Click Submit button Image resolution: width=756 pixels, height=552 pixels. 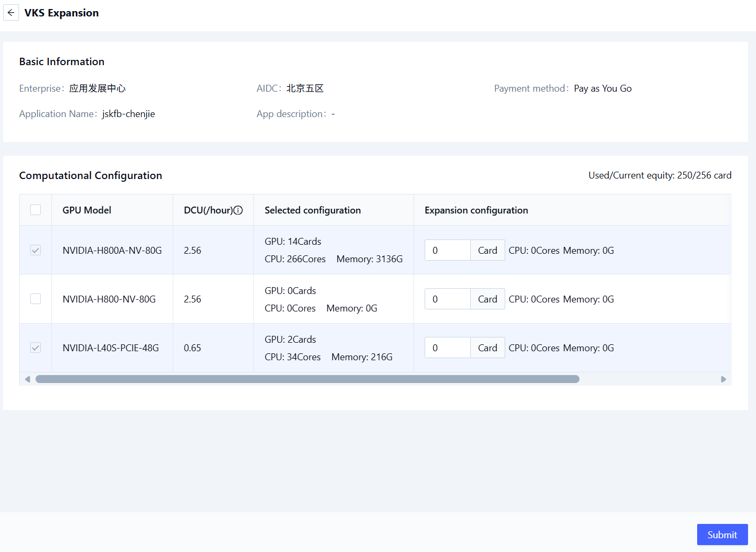coord(722,535)
